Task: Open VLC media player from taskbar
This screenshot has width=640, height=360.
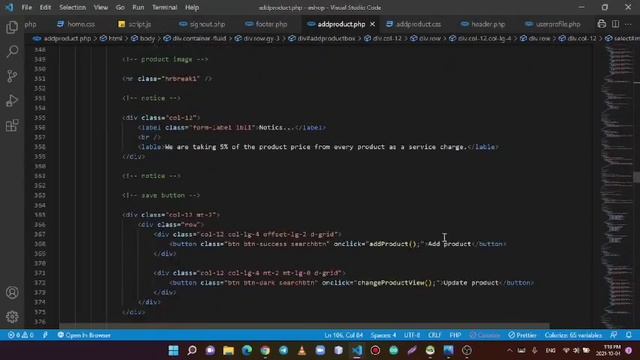Action: (x=302, y=350)
